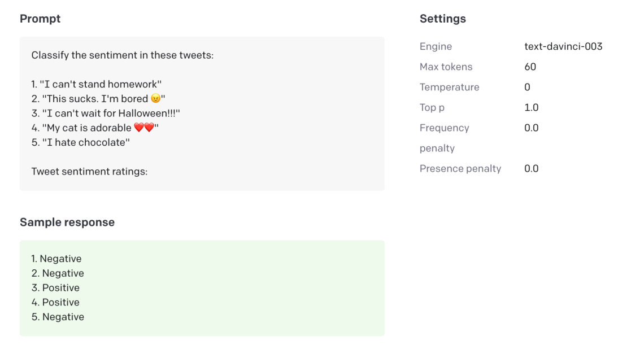This screenshot has height=354, width=644.
Task: Click the red heart emojis in tweet 4
Action: coord(144,128)
